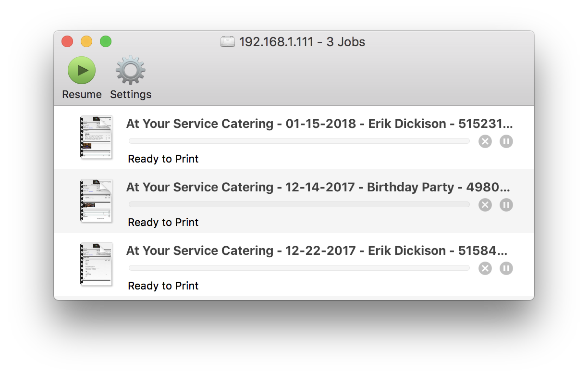Click the Birthday Party job progress bar
Image resolution: width=588 pixels, height=377 pixels.
tap(299, 204)
